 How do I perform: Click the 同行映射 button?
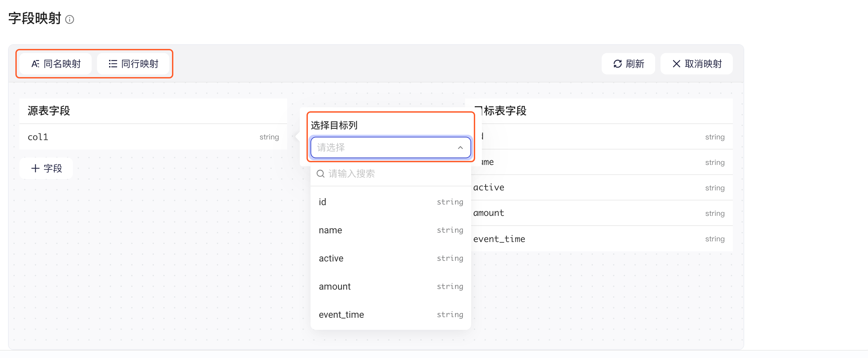(134, 64)
